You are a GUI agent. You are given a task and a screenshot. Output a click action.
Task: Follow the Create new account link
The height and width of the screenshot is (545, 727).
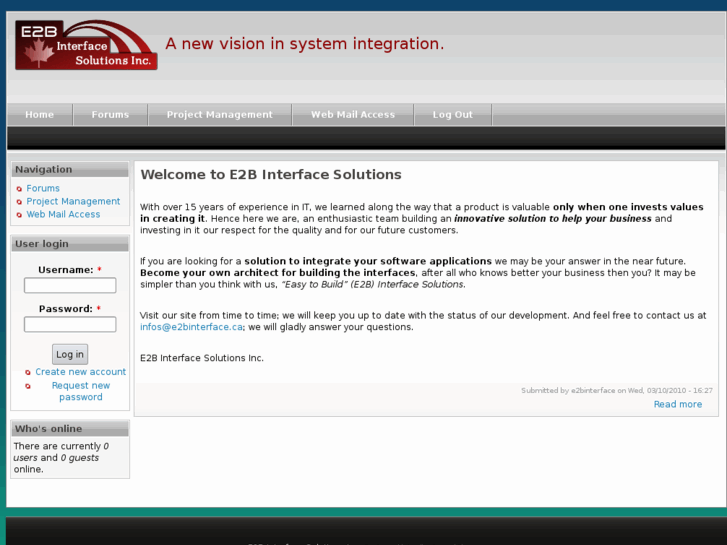click(81, 372)
